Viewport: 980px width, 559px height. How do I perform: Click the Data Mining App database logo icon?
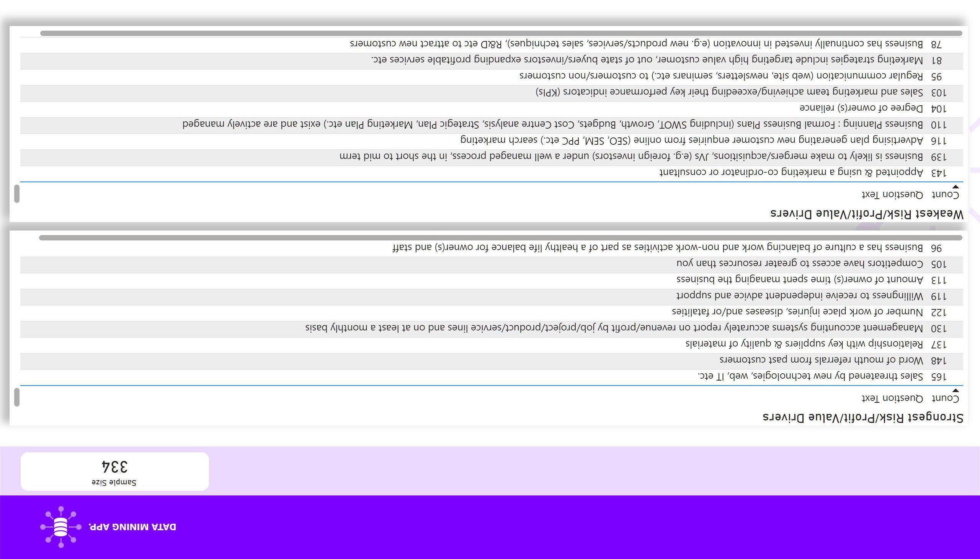click(60, 527)
